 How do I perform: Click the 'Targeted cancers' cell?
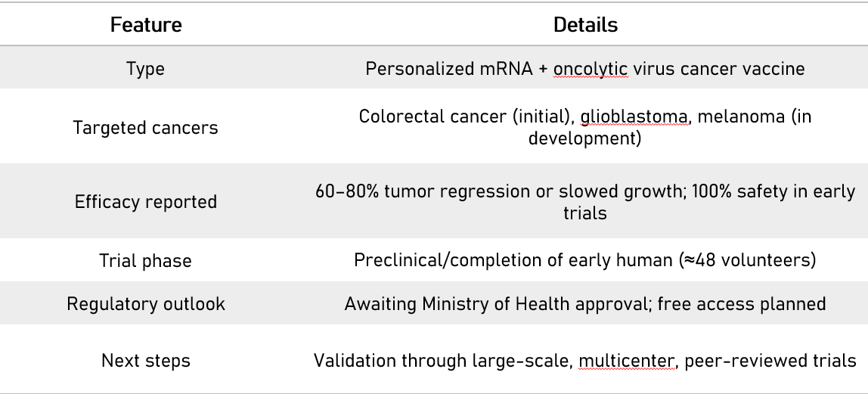[146, 127]
